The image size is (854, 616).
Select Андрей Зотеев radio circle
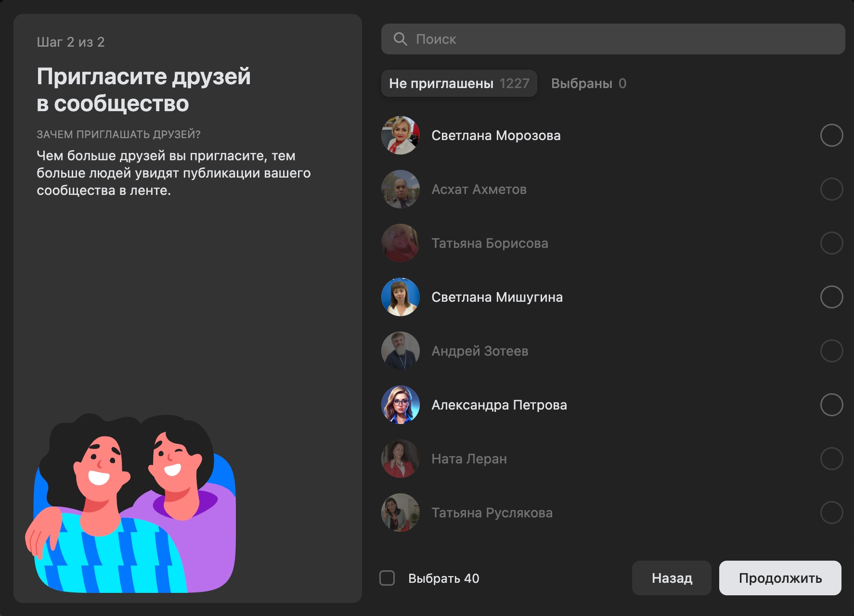click(831, 351)
